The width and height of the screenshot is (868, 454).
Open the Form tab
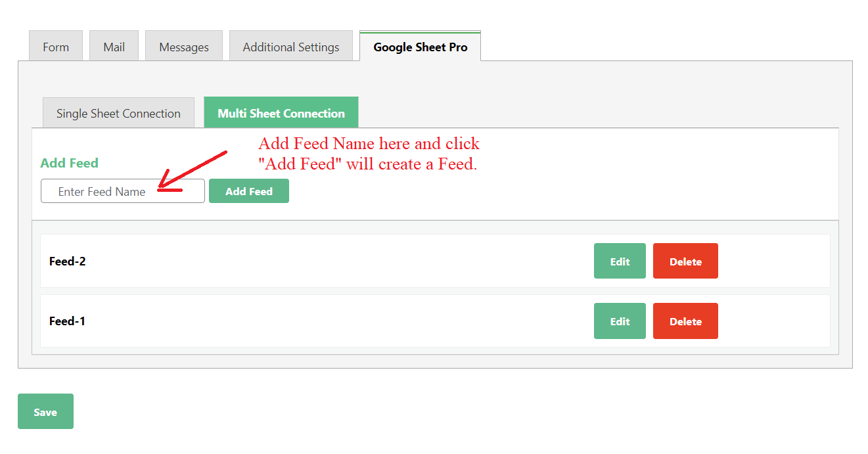56,47
